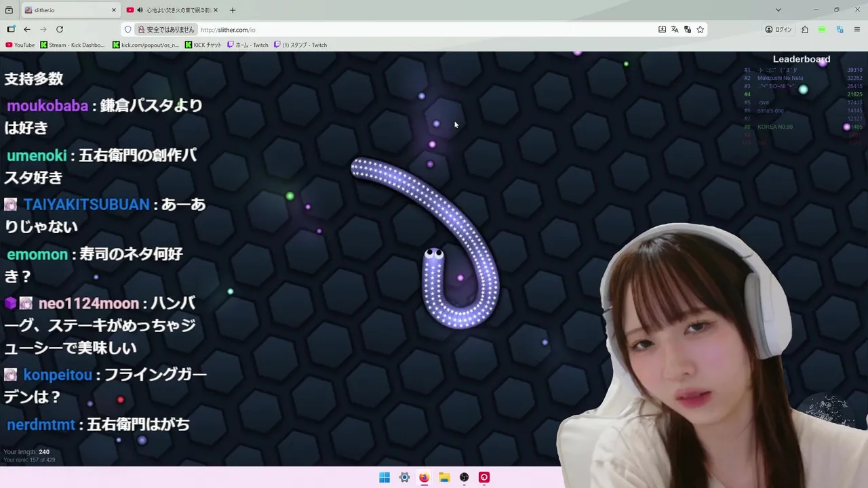The height and width of the screenshot is (488, 868).
Task: Open the kick.com/popout bookmark
Action: [146, 45]
